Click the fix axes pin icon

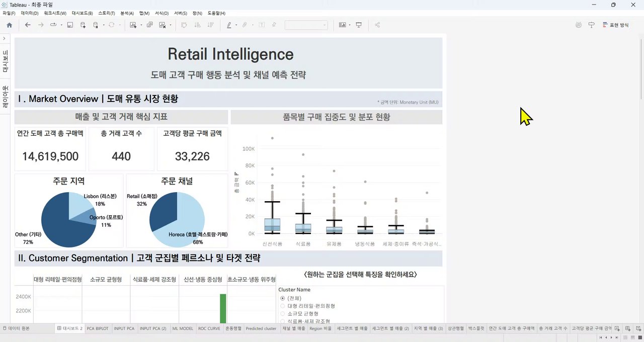274,25
